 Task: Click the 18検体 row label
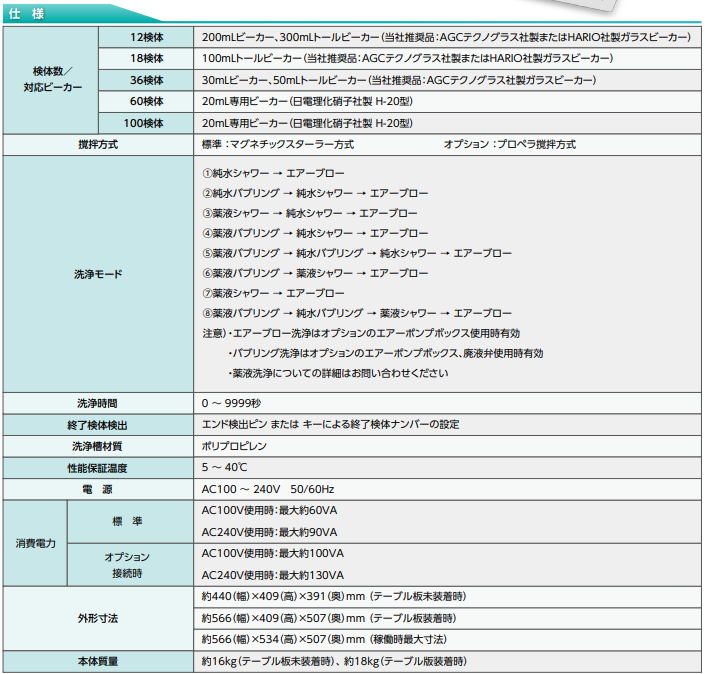(x=146, y=58)
